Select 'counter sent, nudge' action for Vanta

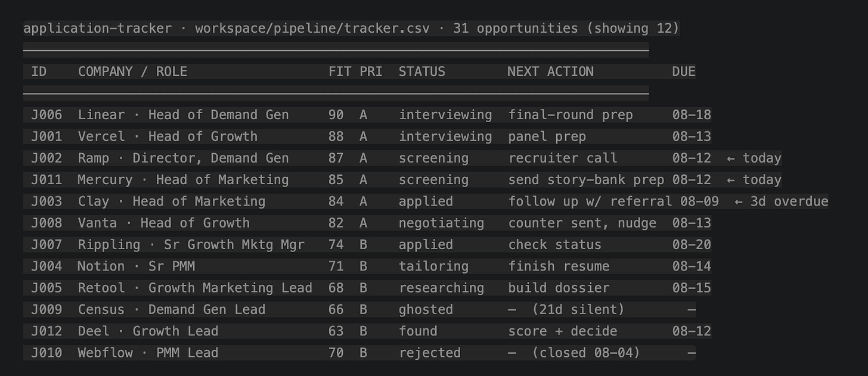(582, 223)
